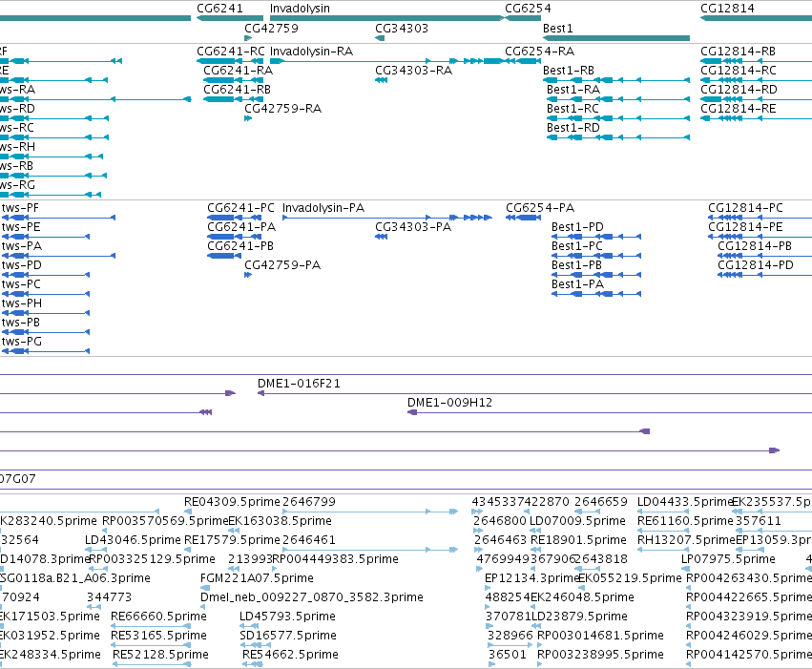Image resolution: width=812 pixels, height=669 pixels.
Task: Select protein CG12814-PB
Action: point(755,246)
